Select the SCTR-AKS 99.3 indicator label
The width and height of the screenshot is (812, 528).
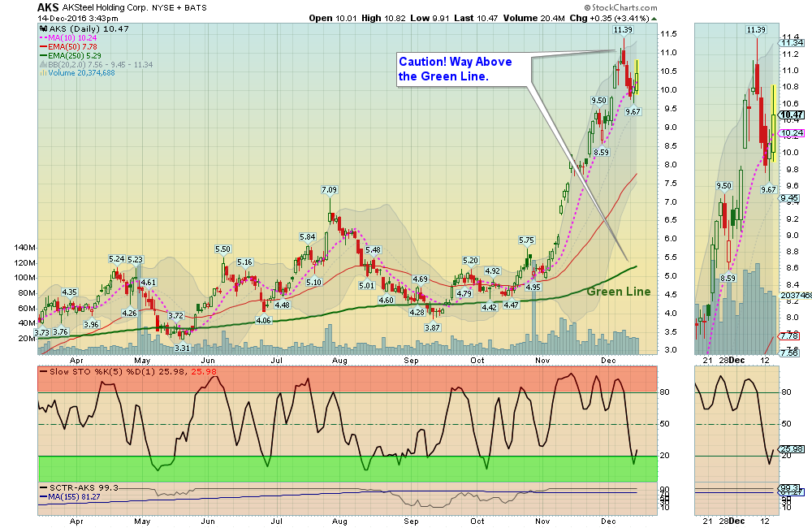[80, 487]
